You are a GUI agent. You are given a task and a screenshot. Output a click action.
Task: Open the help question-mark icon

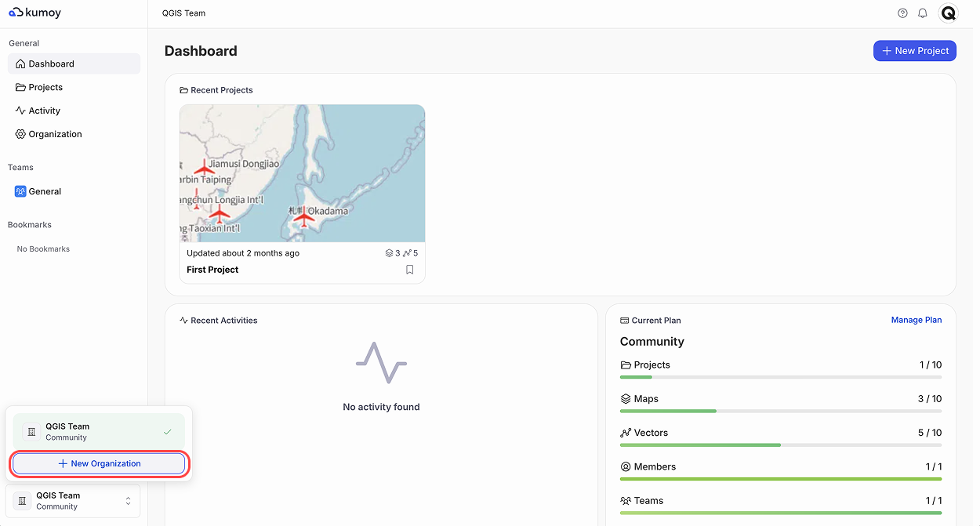902,13
